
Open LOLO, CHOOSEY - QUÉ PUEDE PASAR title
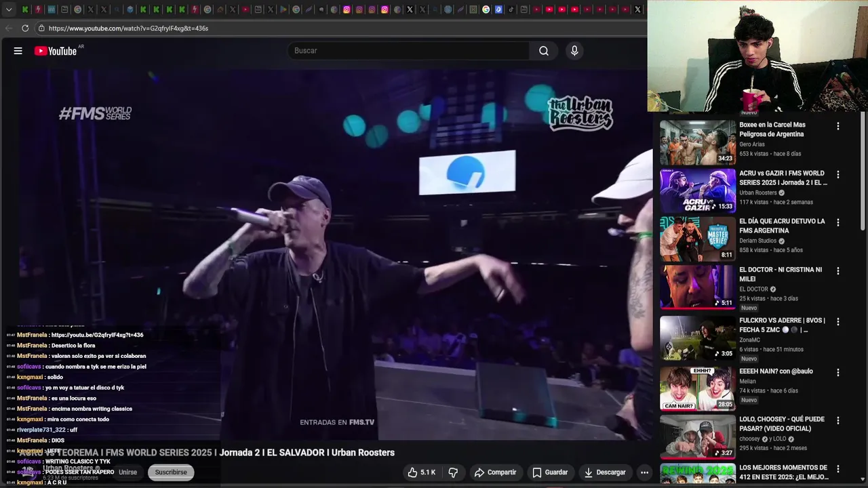(x=782, y=424)
